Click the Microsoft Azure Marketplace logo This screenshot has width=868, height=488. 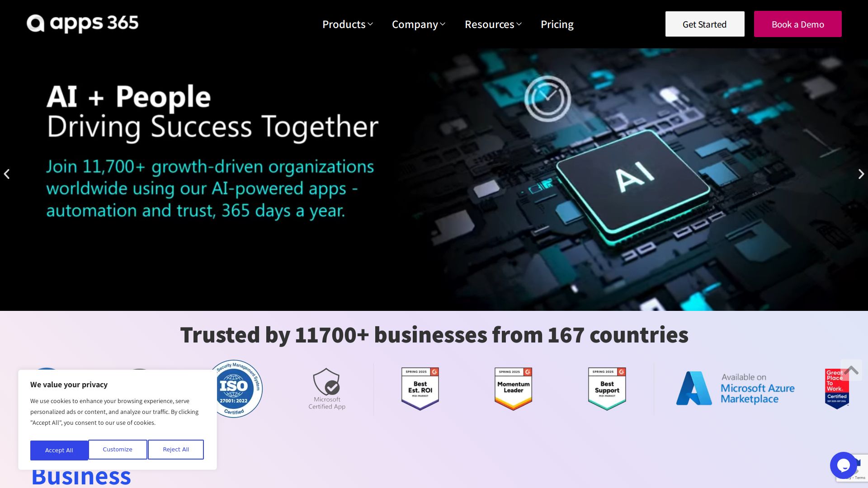tap(735, 389)
